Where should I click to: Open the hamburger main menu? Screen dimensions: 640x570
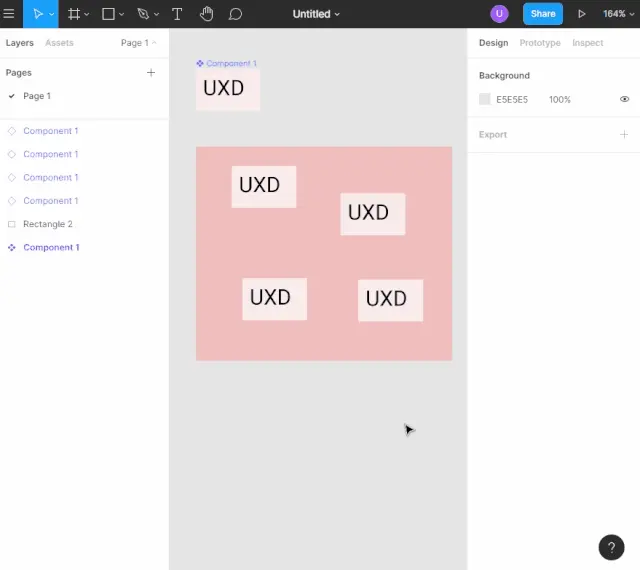9,14
